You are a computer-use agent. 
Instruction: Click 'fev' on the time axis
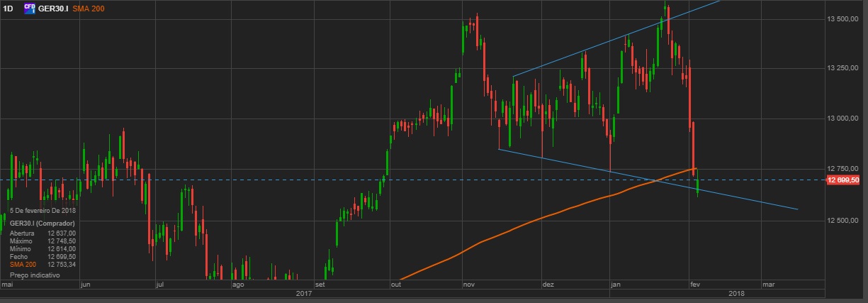[x=694, y=284]
